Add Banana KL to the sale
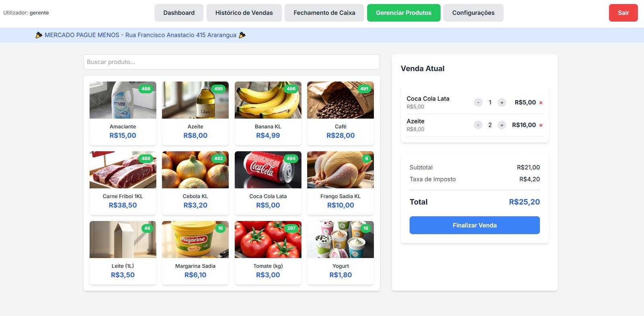This screenshot has width=644, height=316. click(268, 113)
